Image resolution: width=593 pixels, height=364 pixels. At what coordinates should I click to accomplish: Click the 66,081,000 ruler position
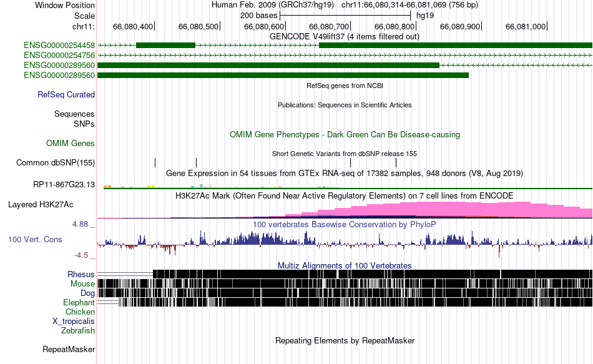(526, 26)
